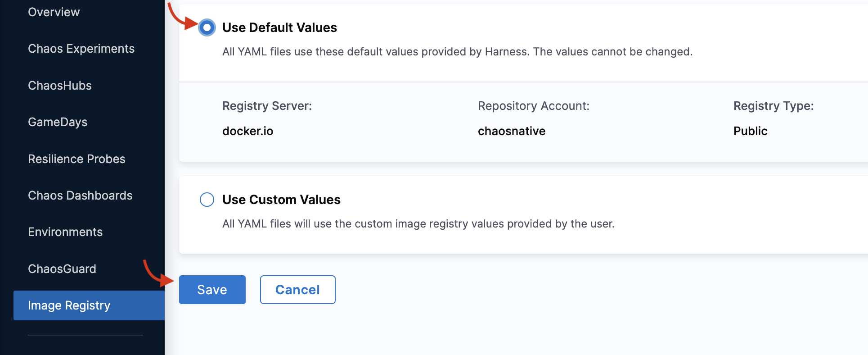868x355 pixels.
Task: Click the 'Use Custom Values' heading text
Action: coord(281,200)
